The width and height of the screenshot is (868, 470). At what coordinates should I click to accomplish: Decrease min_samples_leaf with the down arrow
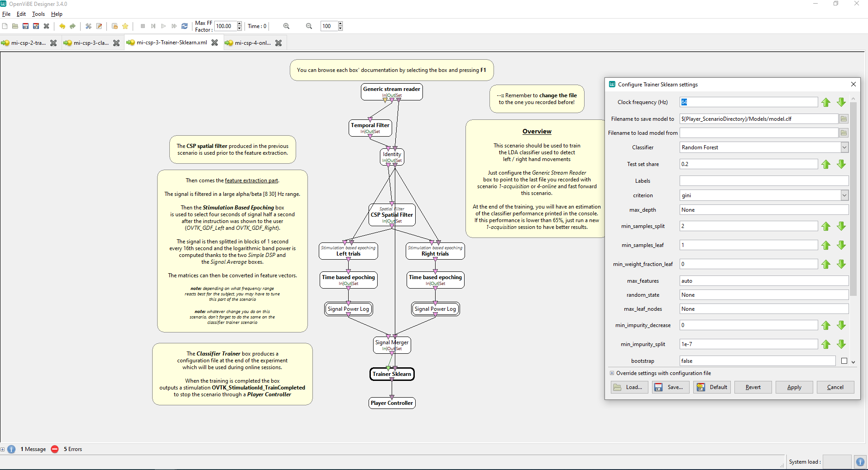pos(841,245)
